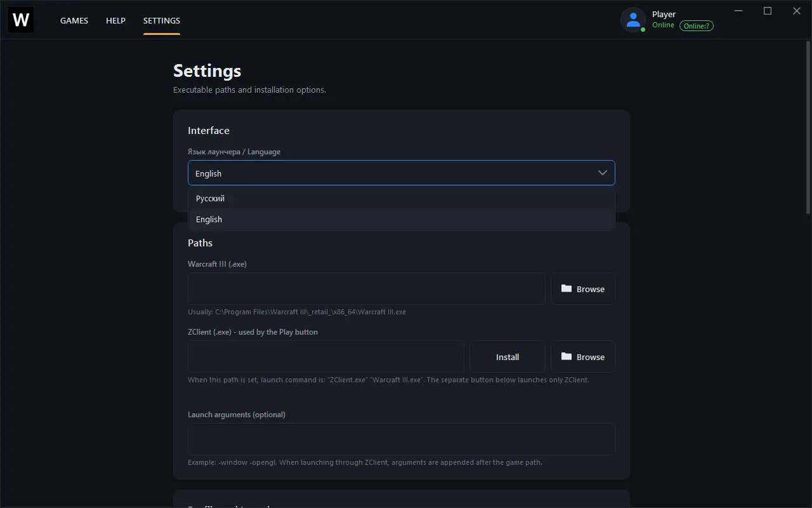Collapse the language dropdown chevron
812x508 pixels.
[603, 173]
